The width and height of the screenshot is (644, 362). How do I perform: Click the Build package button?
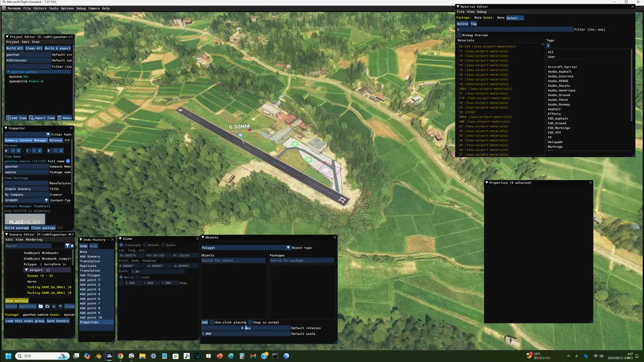click(x=17, y=228)
